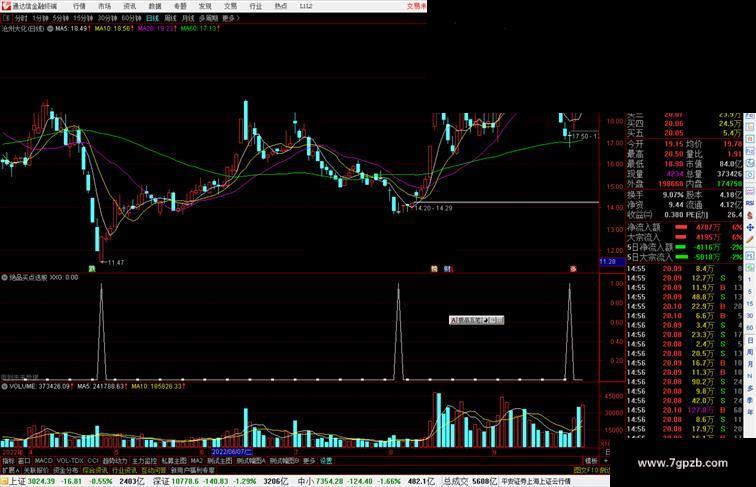This screenshot has width=756, height=487.
Task: Click the red figure icon in sidebar
Action: point(750,215)
